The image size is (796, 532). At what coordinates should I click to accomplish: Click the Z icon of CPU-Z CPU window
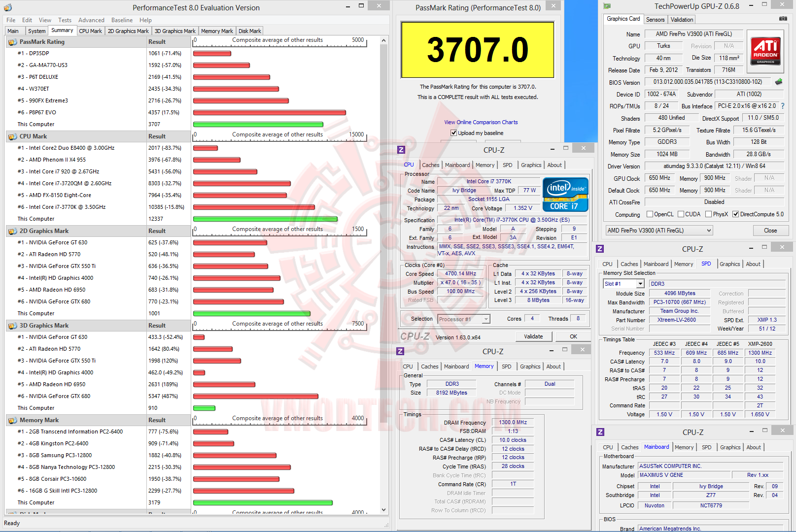(x=401, y=150)
